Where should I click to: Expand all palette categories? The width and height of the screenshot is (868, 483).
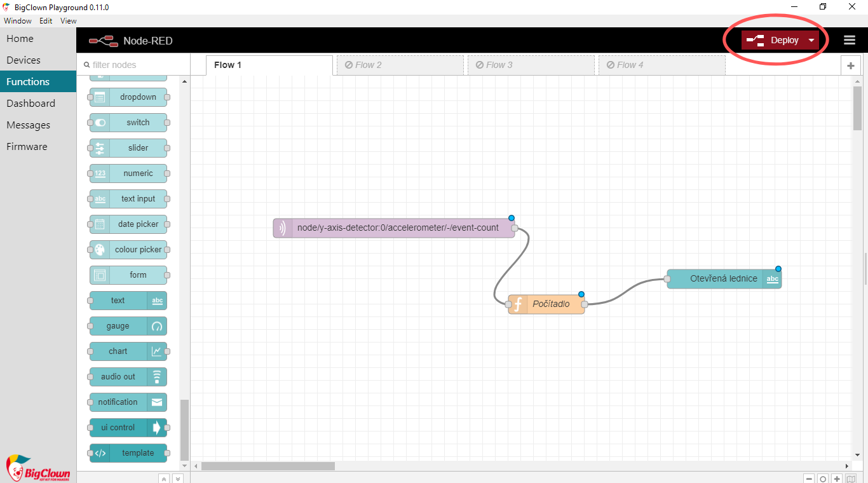pyautogui.click(x=178, y=479)
